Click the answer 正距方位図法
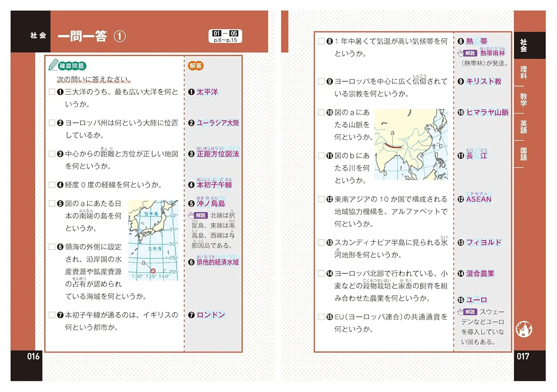 coord(218,154)
